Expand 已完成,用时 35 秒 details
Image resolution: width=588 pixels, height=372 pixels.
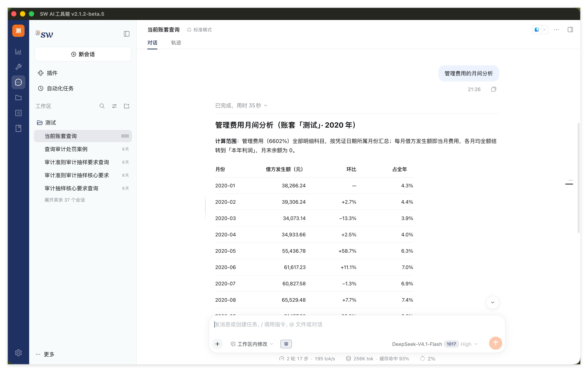click(241, 105)
